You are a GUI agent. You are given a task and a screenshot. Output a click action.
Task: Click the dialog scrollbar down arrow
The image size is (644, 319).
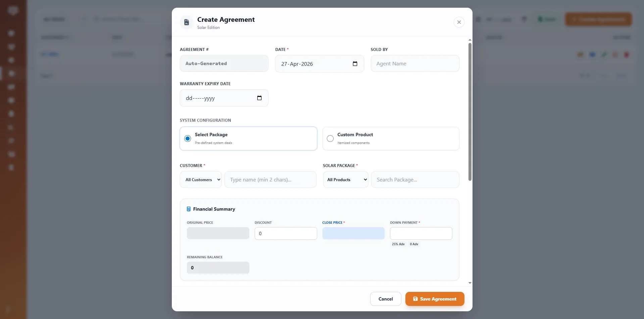(470, 283)
